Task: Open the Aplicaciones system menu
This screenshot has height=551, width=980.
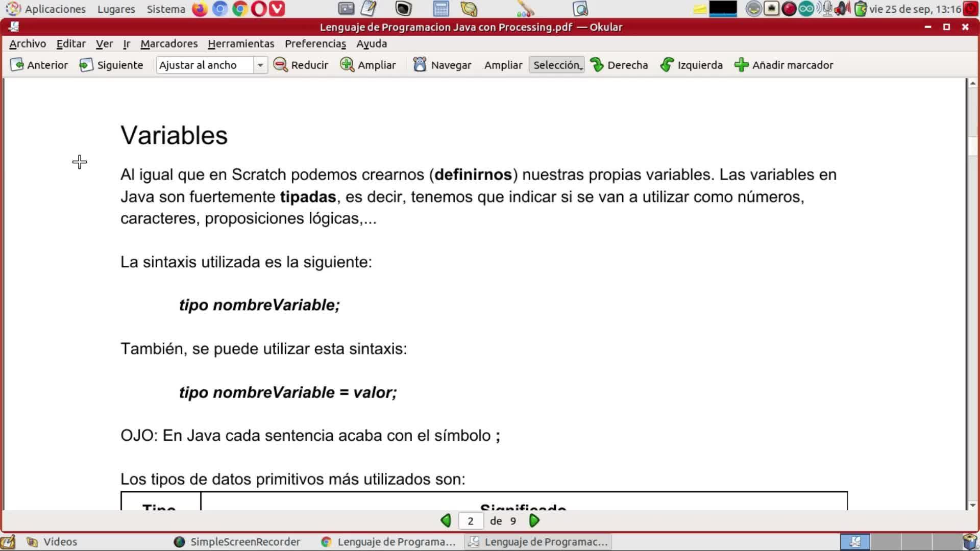Action: [x=55, y=9]
